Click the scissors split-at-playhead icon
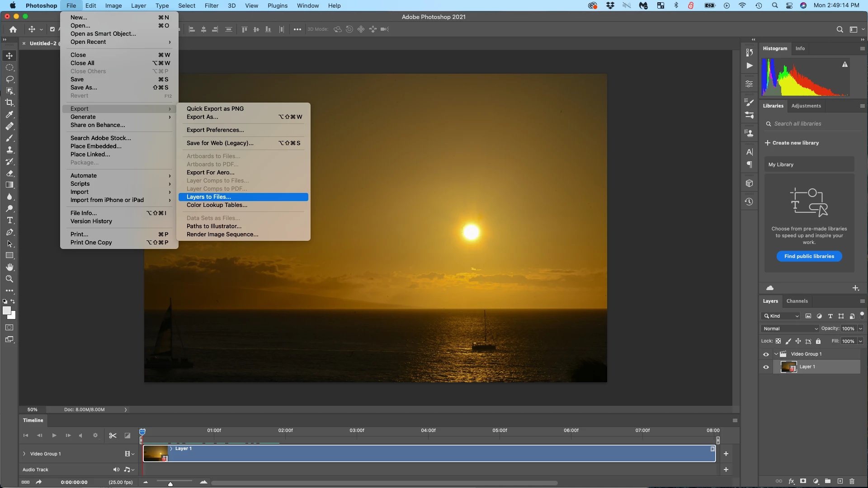Viewport: 868px width, 488px height. click(x=113, y=436)
